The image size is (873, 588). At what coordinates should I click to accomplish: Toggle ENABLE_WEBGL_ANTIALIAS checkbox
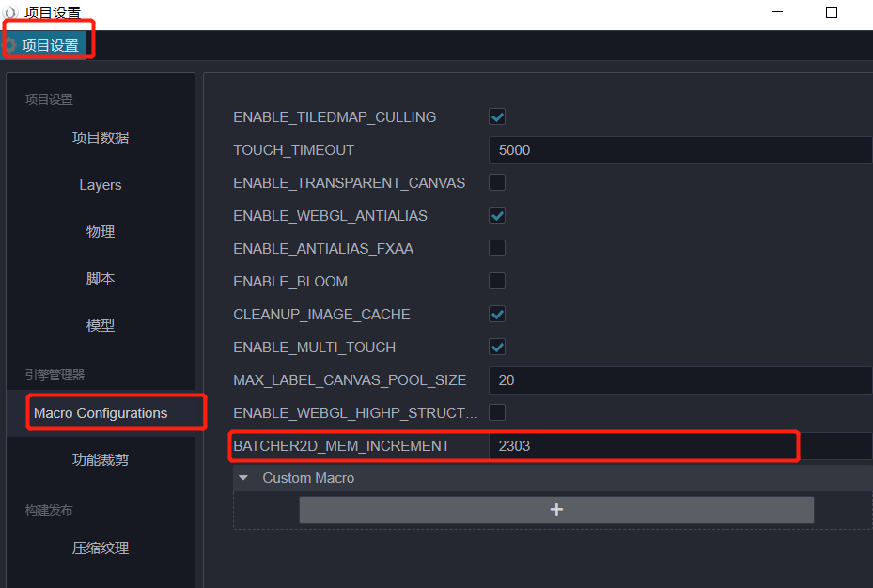497,215
